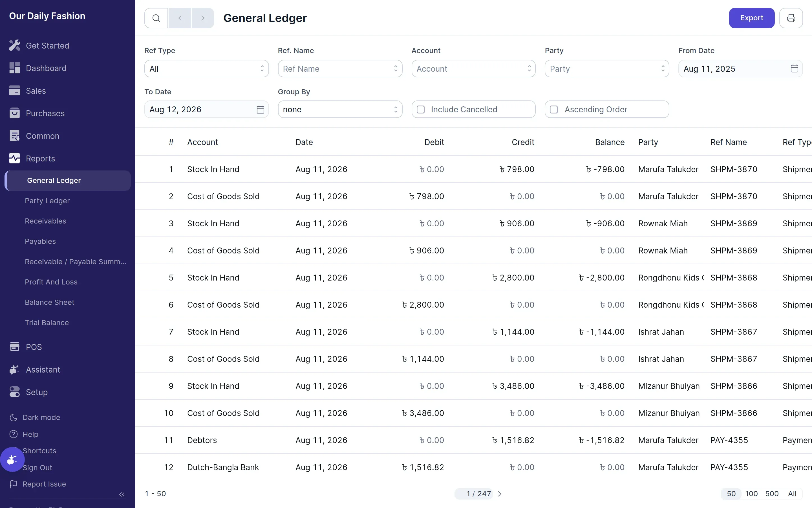Screen dimensions: 812x508
Task: Go to next page of results
Action: click(x=500, y=494)
